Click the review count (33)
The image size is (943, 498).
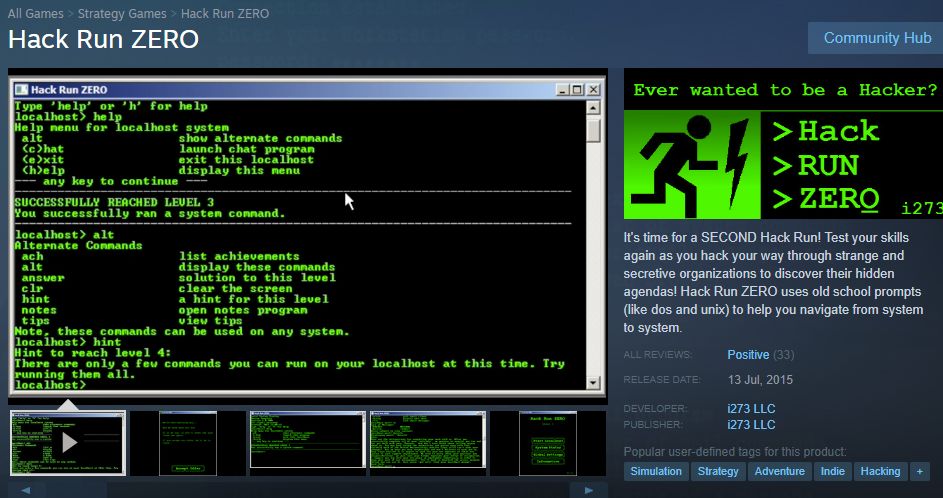784,355
